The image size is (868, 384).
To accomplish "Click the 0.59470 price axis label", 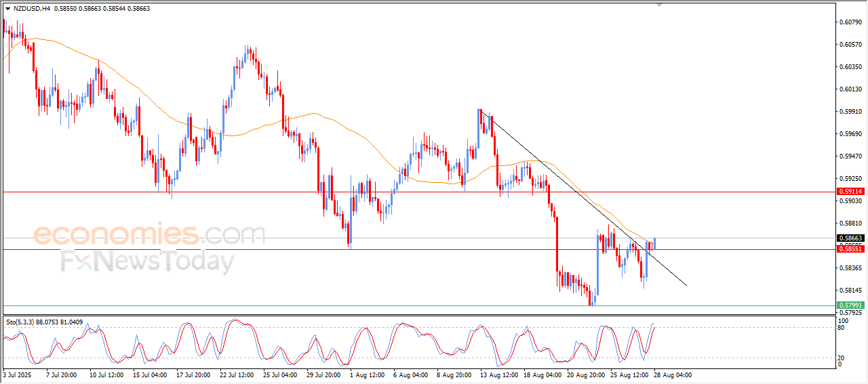I will (x=851, y=156).
